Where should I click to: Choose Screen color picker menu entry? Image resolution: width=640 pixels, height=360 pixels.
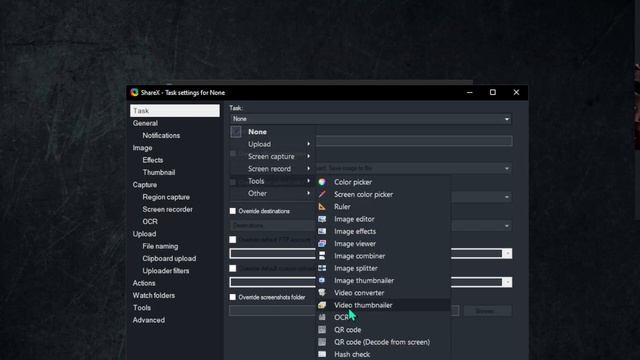tap(363, 194)
